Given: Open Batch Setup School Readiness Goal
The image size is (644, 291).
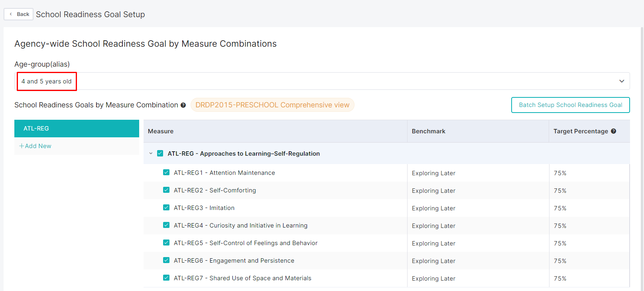Looking at the screenshot, I should (570, 105).
